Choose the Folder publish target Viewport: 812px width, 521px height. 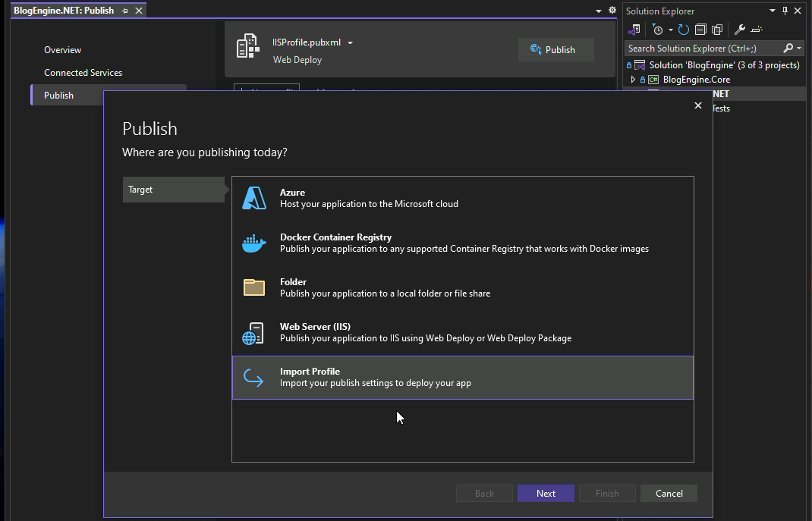point(462,287)
